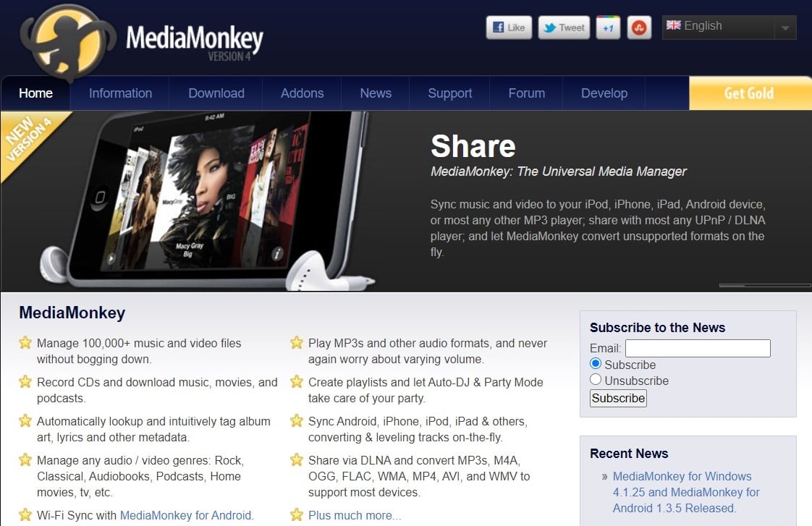Open the MediaMonkey for Android link
The height and width of the screenshot is (526, 812).
pyautogui.click(x=187, y=515)
